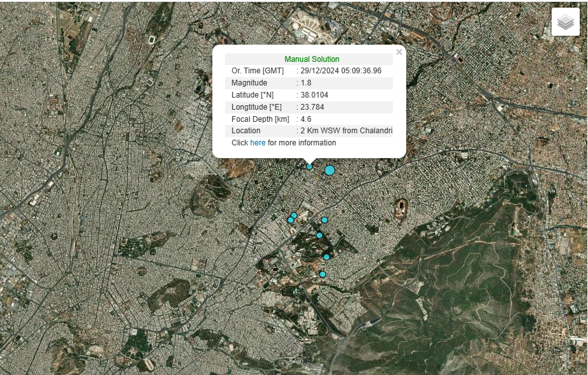588x375 pixels.
Task: Click the green Manual Solution header
Action: [x=312, y=59]
